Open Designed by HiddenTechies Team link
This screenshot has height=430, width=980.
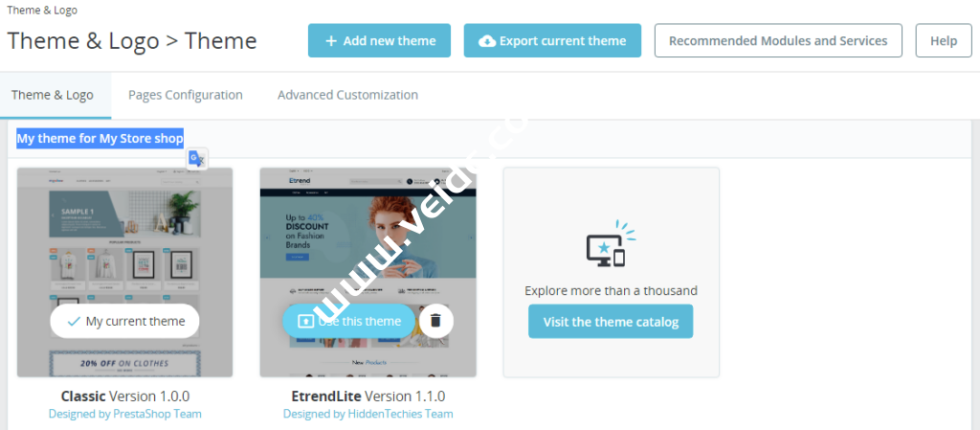(x=368, y=414)
